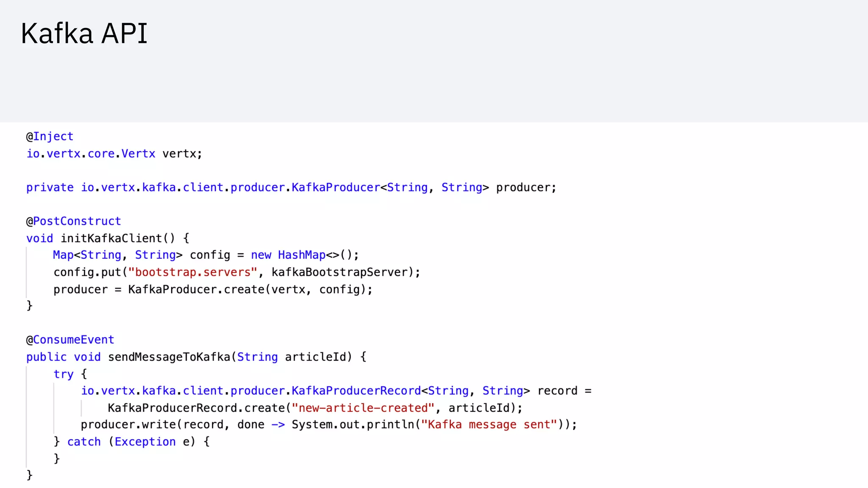Click the 'public void sendMessageToKafka' method signature
The image size is (868, 488).
196,357
